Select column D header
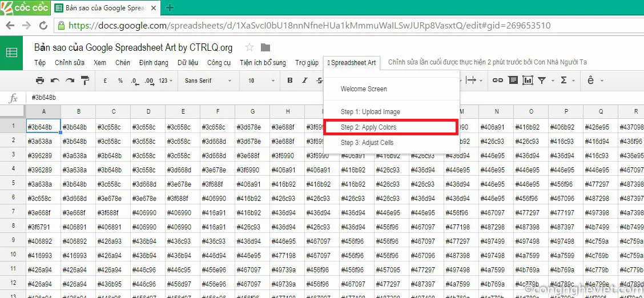The height and width of the screenshot is (298, 644). click(148, 112)
